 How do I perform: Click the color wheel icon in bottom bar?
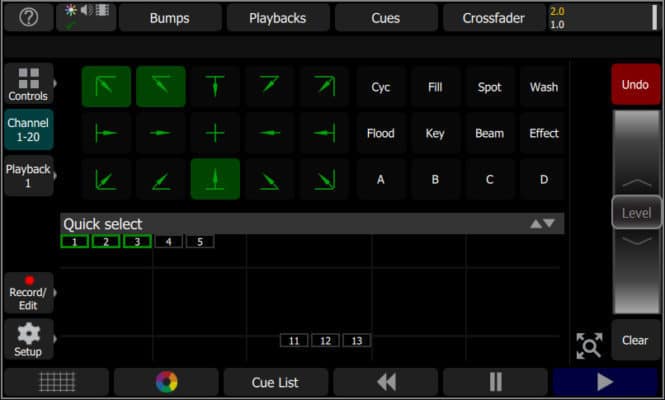point(166,382)
